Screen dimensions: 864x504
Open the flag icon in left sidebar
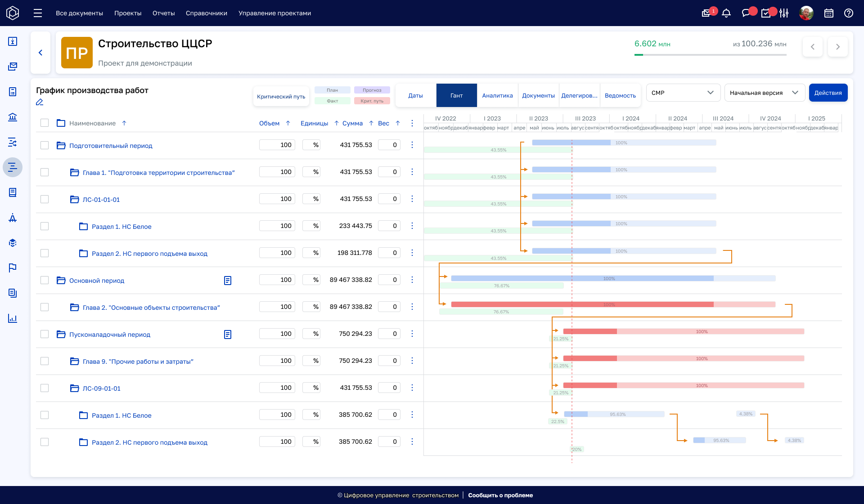(13, 268)
